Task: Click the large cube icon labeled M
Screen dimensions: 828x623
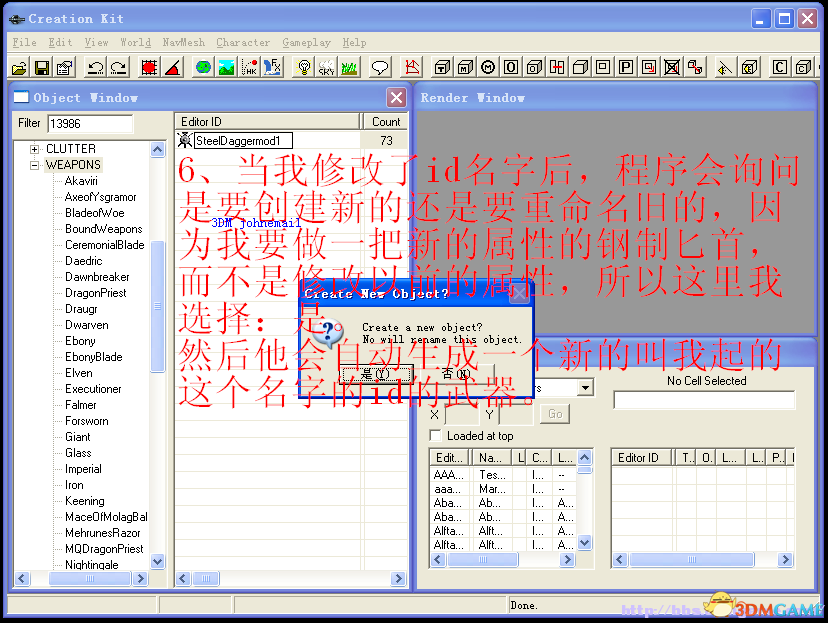Action: [x=465, y=68]
